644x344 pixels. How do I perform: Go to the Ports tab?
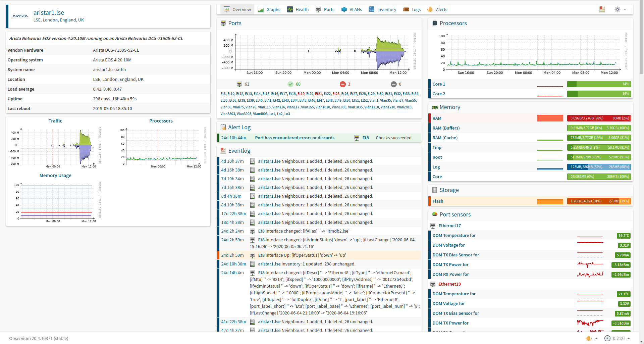click(x=325, y=9)
